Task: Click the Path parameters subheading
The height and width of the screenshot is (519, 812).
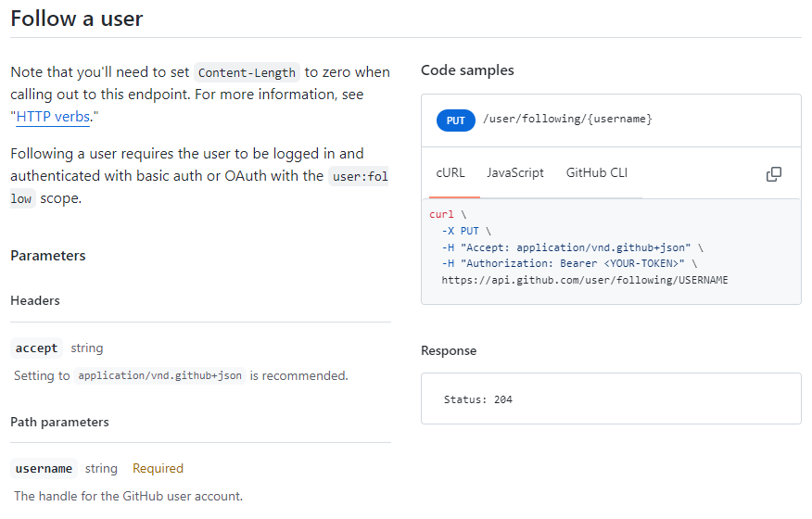Action: click(x=59, y=422)
